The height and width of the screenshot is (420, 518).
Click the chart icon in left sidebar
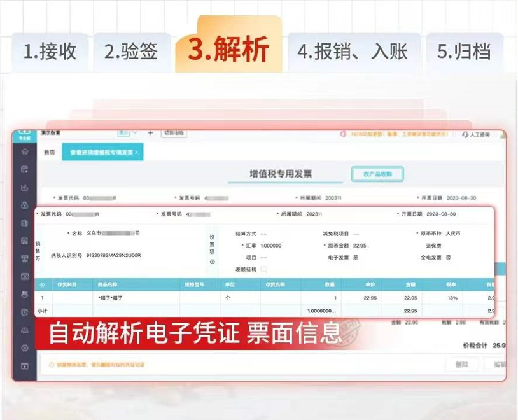pyautogui.click(x=24, y=187)
